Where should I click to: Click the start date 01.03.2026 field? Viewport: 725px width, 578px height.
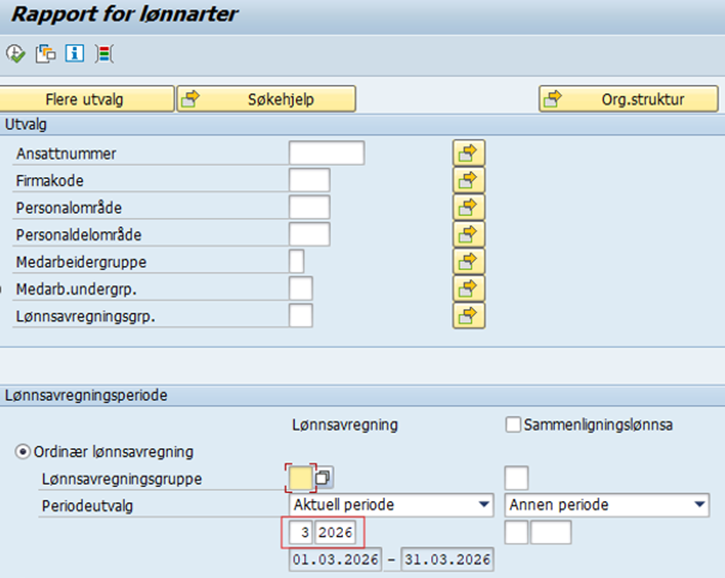point(336,560)
